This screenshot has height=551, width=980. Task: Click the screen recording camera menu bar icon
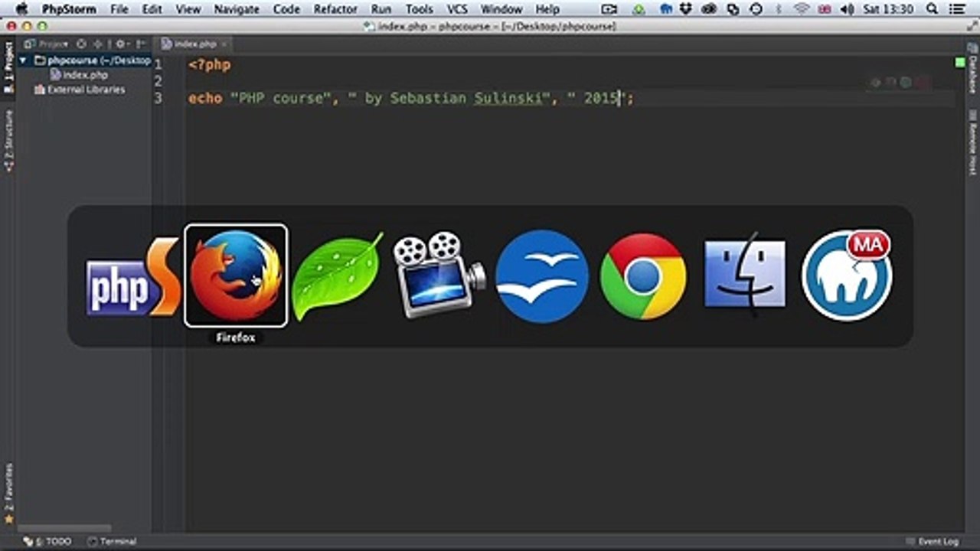pyautogui.click(x=609, y=9)
